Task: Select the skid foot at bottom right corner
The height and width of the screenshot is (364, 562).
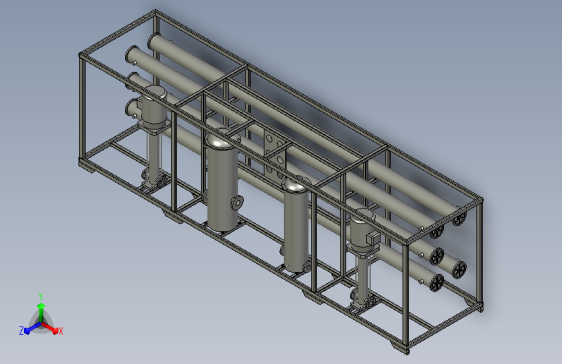Action: 400,348
